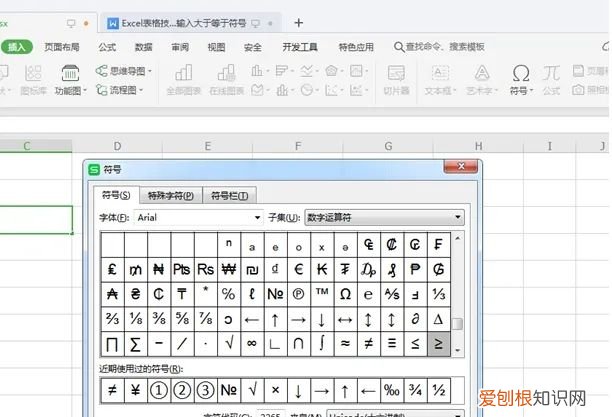Expand the 符号 ribbon button arrow
This screenshot has width=612, height=417.
pyautogui.click(x=531, y=91)
